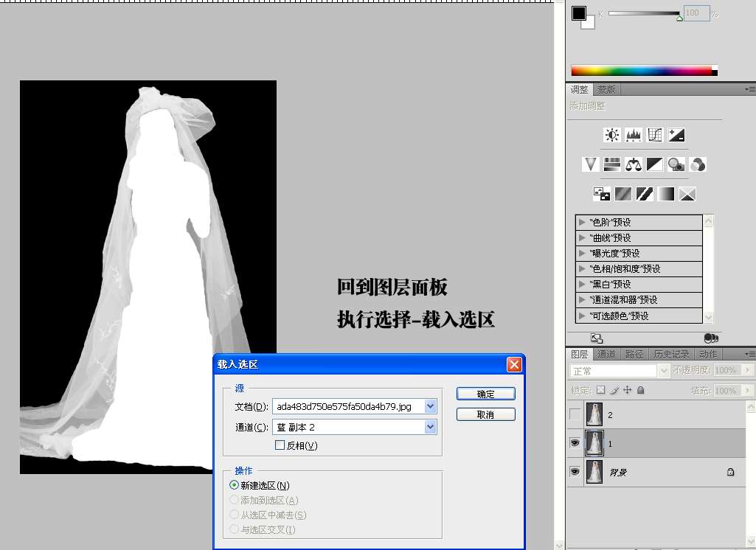The image size is (756, 550).
Task: Select the 从选区中减去(S) radio button
Action: point(235,515)
